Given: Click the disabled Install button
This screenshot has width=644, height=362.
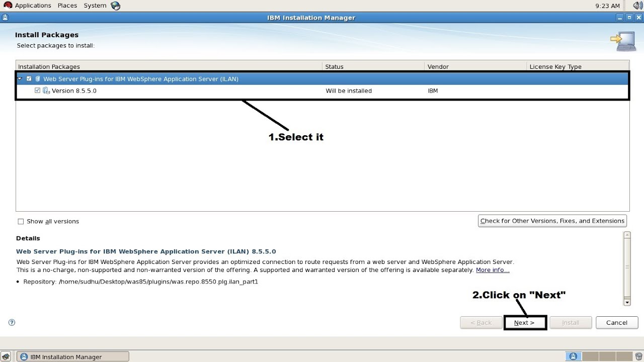Looking at the screenshot, I should pos(571,323).
